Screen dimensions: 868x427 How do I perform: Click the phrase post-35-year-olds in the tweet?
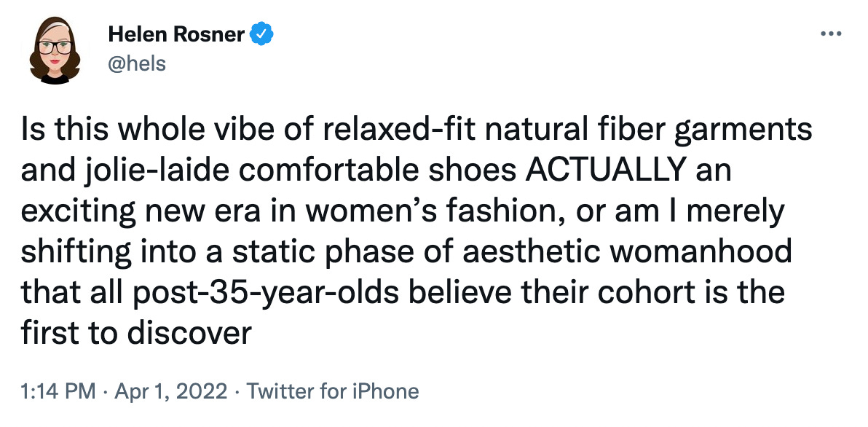click(x=265, y=292)
